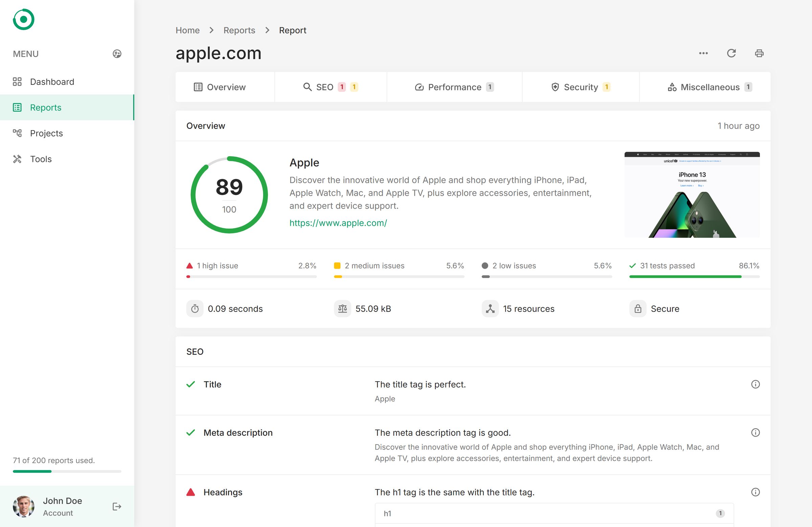This screenshot has height=527, width=812.
Task: Click the green app logo top-left
Action: (23, 19)
